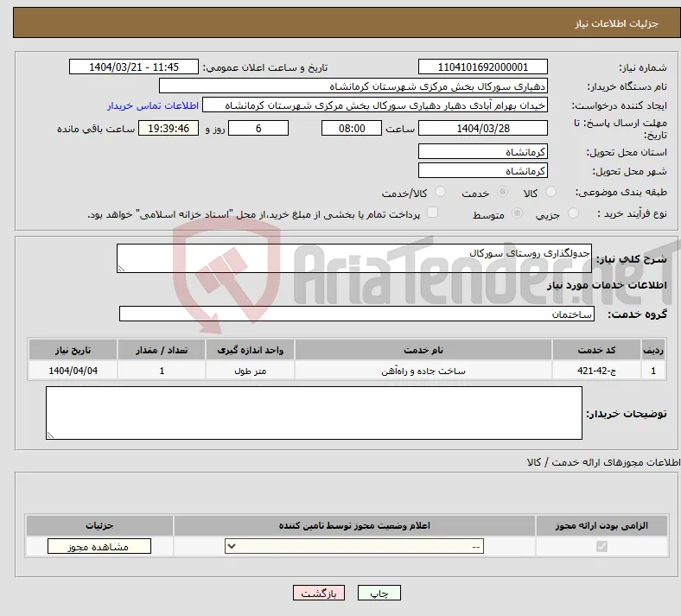Click the توضیحات خریدار text area

pos(314,413)
